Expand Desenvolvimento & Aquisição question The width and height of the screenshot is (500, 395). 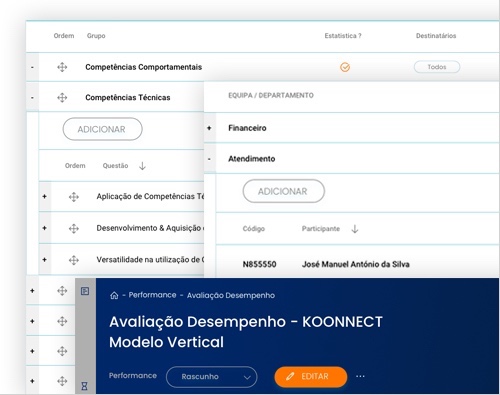[45, 228]
